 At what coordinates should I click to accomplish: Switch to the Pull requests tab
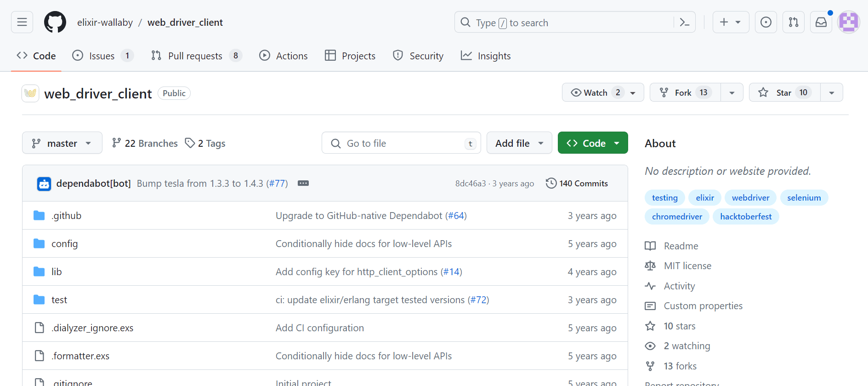(196, 56)
